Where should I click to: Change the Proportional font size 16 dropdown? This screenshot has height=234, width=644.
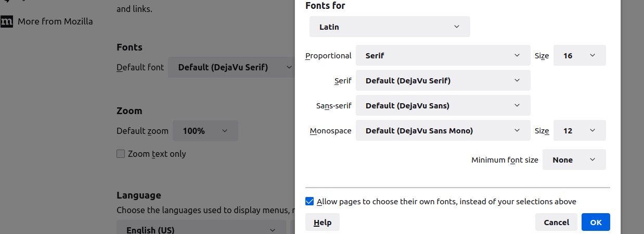tap(579, 55)
